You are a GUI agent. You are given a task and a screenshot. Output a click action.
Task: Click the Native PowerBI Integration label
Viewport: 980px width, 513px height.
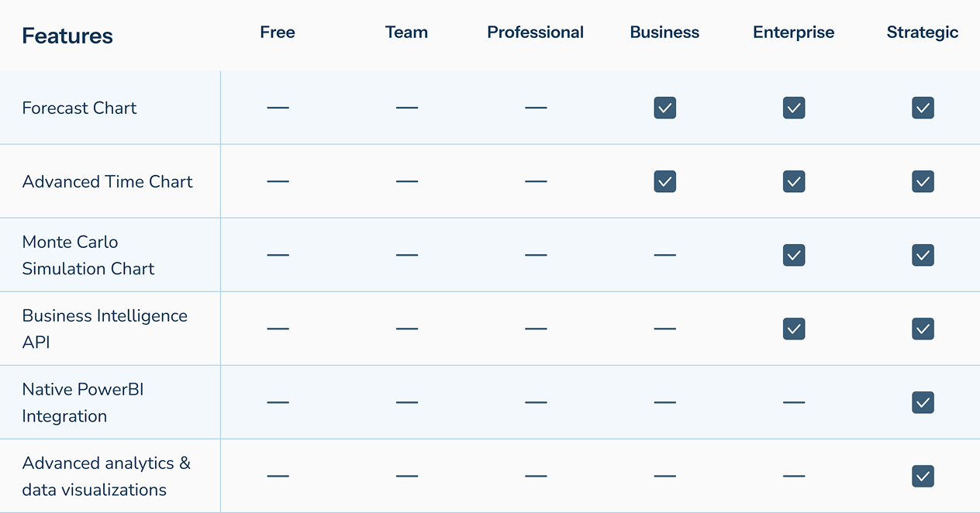83,402
